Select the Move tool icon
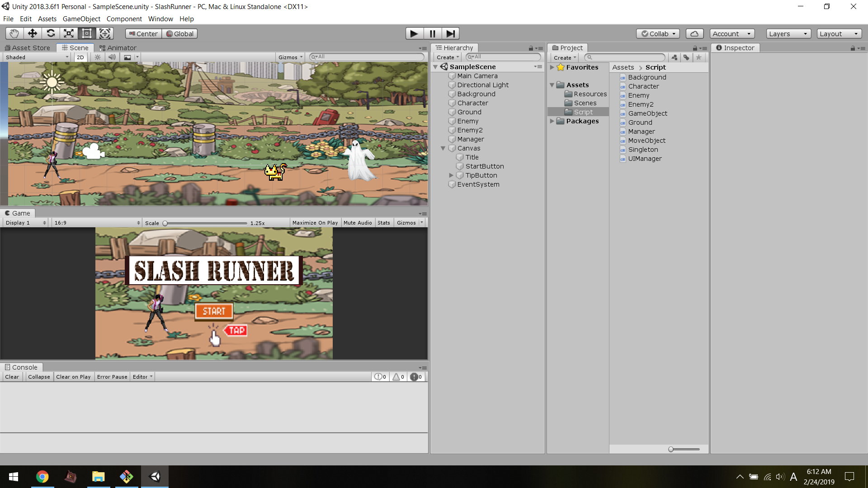Image resolution: width=868 pixels, height=488 pixels. (33, 33)
